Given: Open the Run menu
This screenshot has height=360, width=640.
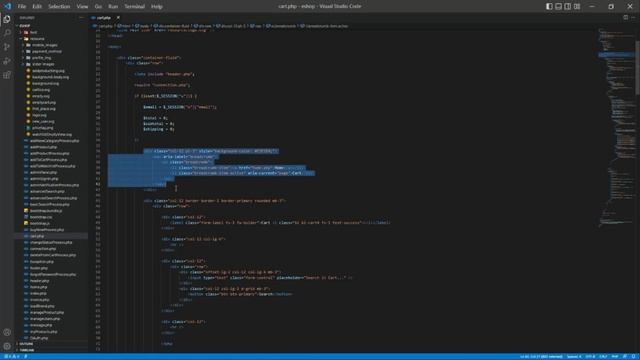Looking at the screenshot, I should pos(113,7).
